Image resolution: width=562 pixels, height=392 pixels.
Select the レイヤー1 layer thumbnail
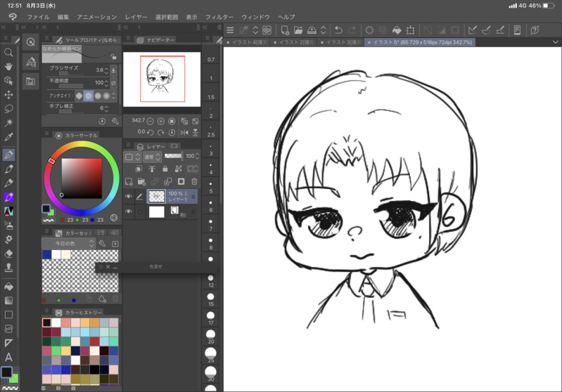157,196
